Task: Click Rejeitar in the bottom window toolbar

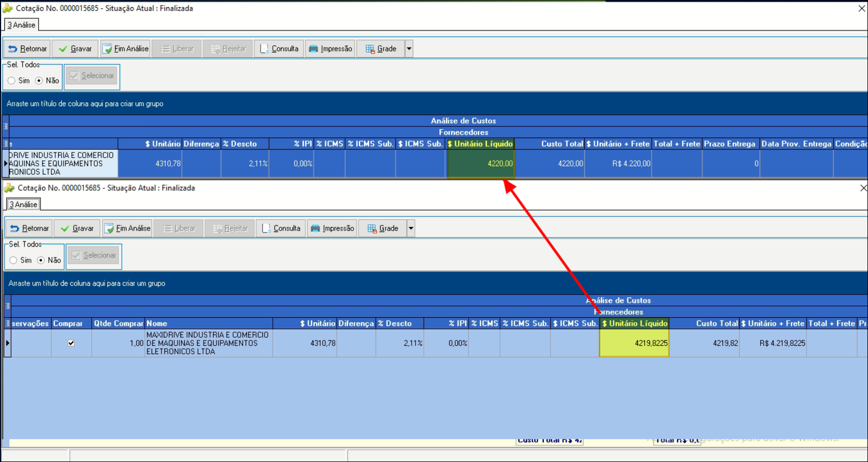Action: (x=230, y=228)
